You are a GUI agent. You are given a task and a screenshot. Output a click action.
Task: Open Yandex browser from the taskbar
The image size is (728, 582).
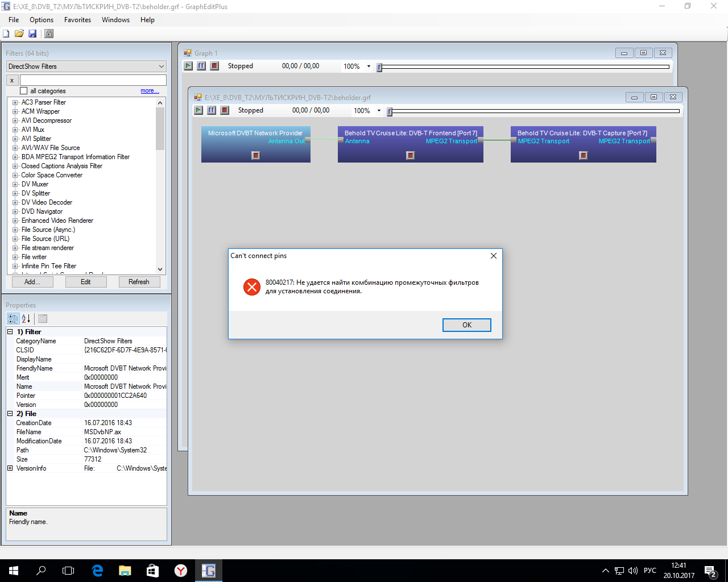click(x=180, y=571)
